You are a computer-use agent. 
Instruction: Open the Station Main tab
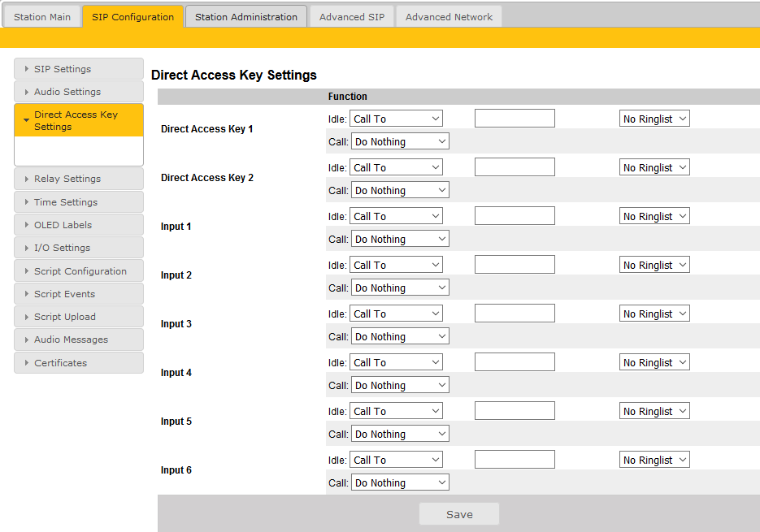pos(42,17)
